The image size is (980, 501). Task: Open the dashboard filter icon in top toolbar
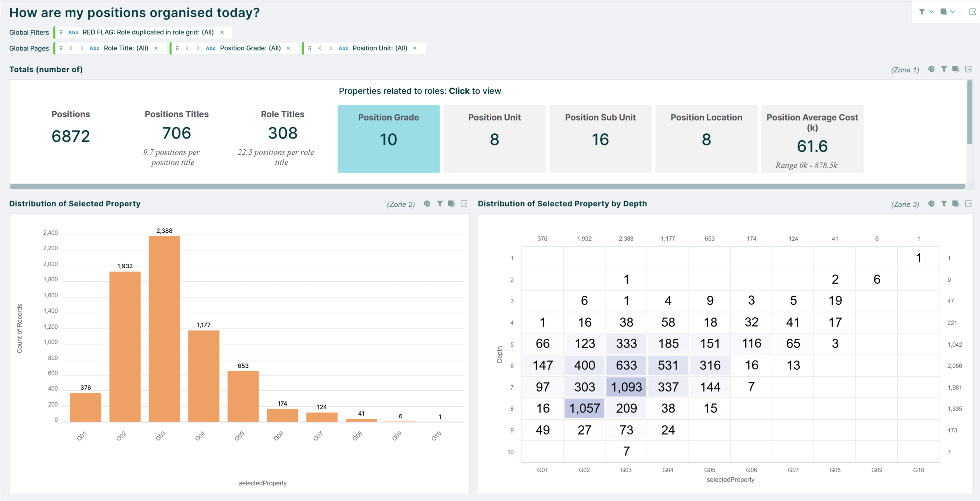(x=922, y=12)
